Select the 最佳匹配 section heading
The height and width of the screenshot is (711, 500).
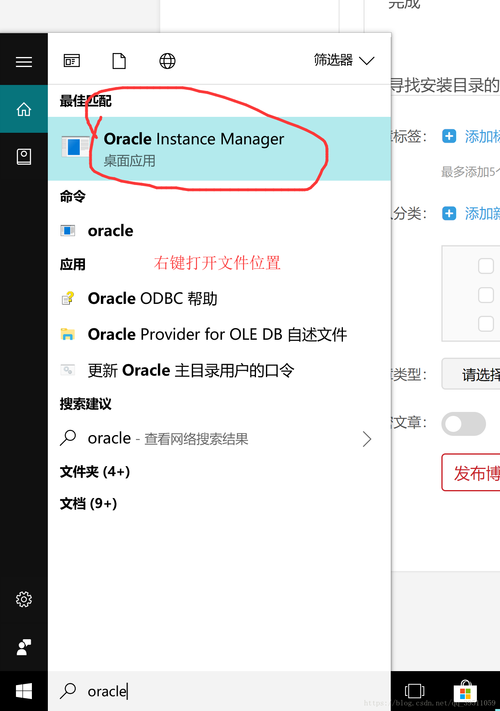click(85, 101)
